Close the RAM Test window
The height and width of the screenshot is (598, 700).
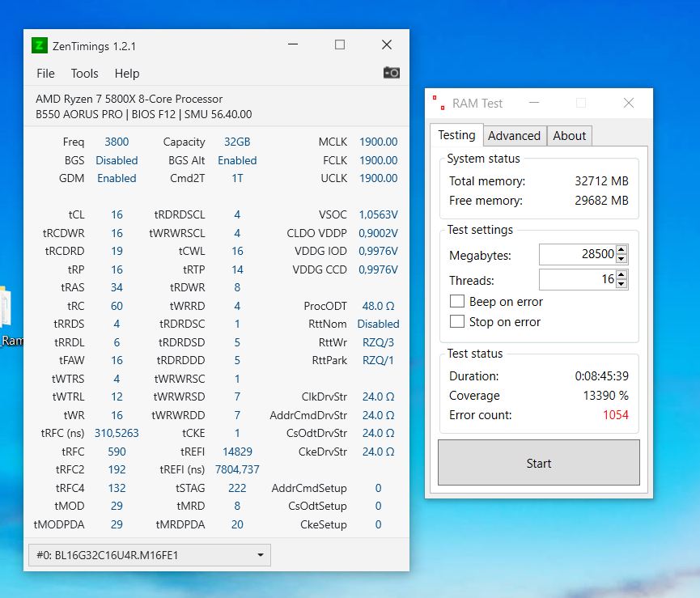(629, 103)
